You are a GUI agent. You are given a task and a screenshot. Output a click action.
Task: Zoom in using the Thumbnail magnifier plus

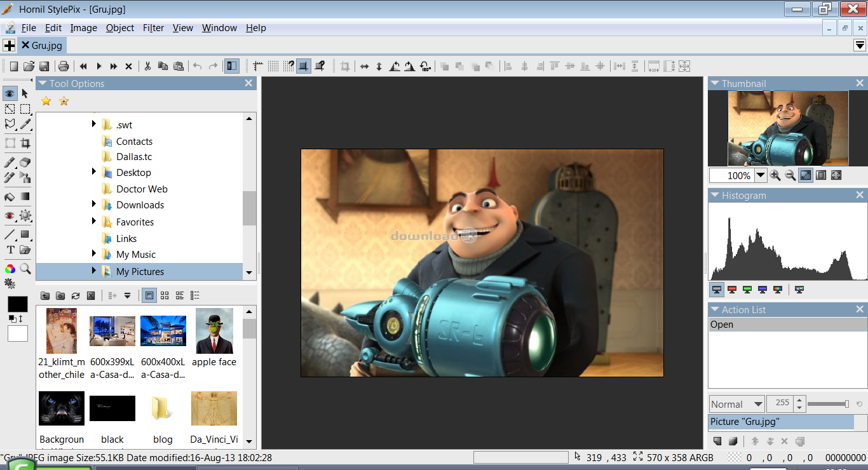pyautogui.click(x=775, y=175)
